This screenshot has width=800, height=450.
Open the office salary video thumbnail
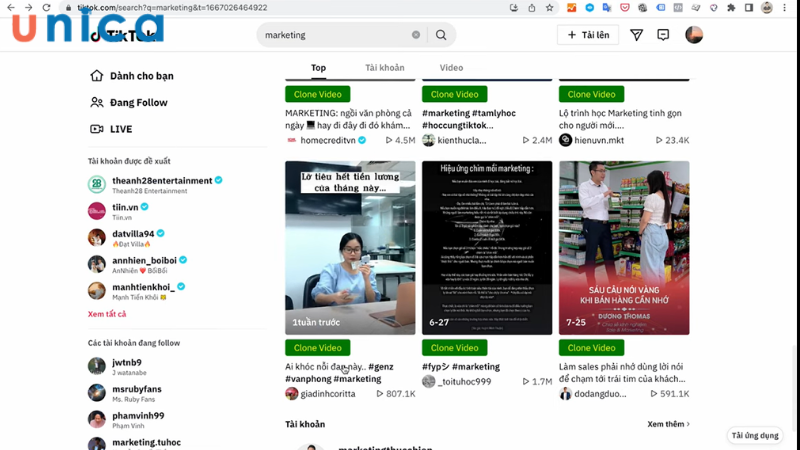(350, 248)
